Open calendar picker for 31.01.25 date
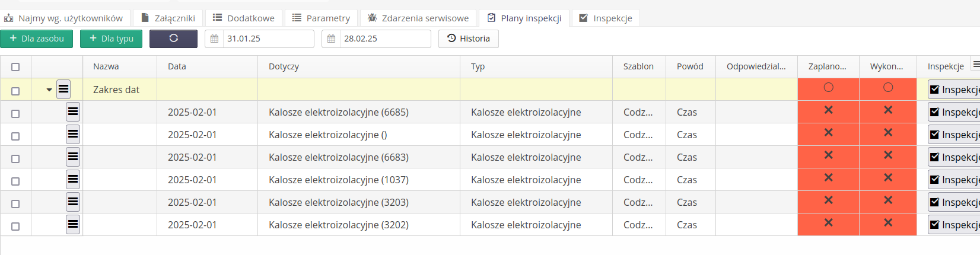Viewport: 980px width, 255px height. pos(215,39)
